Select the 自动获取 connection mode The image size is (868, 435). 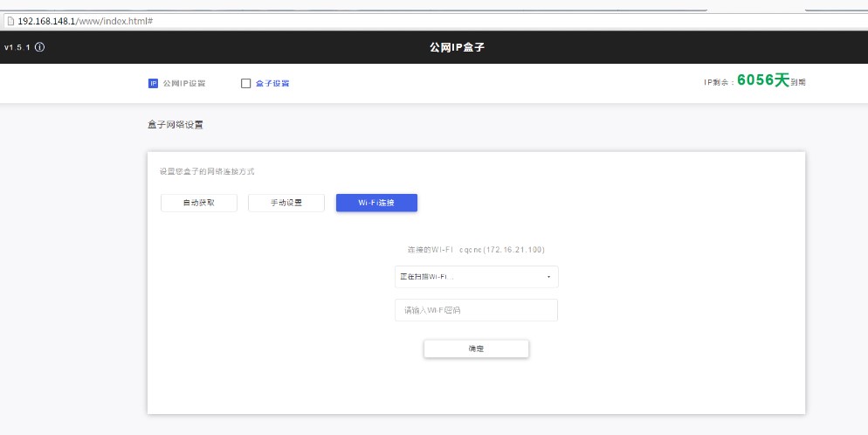198,203
